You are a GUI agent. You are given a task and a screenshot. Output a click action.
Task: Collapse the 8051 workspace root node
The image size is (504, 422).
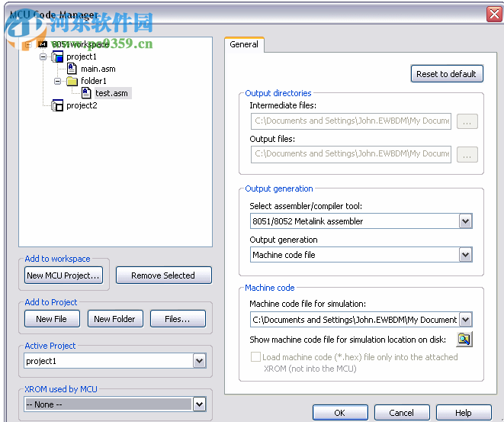tap(28, 44)
